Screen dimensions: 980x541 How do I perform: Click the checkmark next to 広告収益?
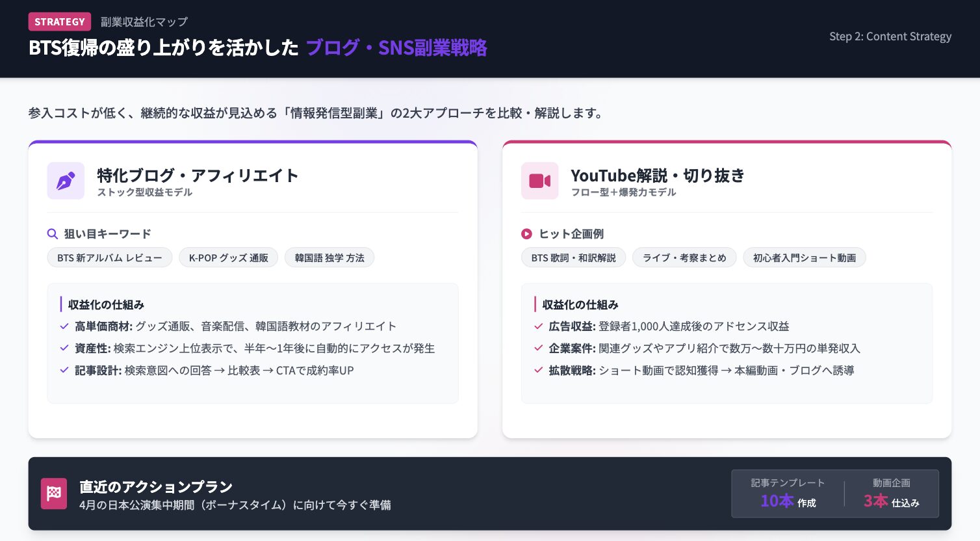click(x=538, y=326)
